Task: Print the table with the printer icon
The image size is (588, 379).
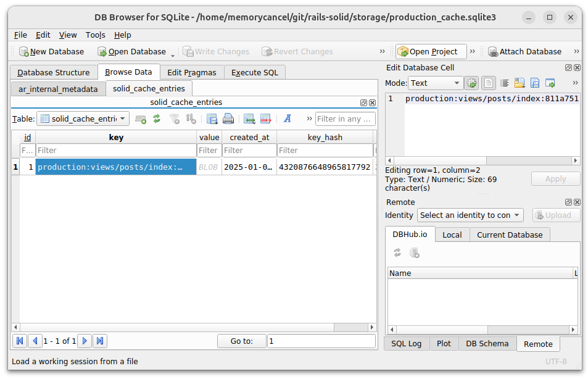Action: (228, 119)
